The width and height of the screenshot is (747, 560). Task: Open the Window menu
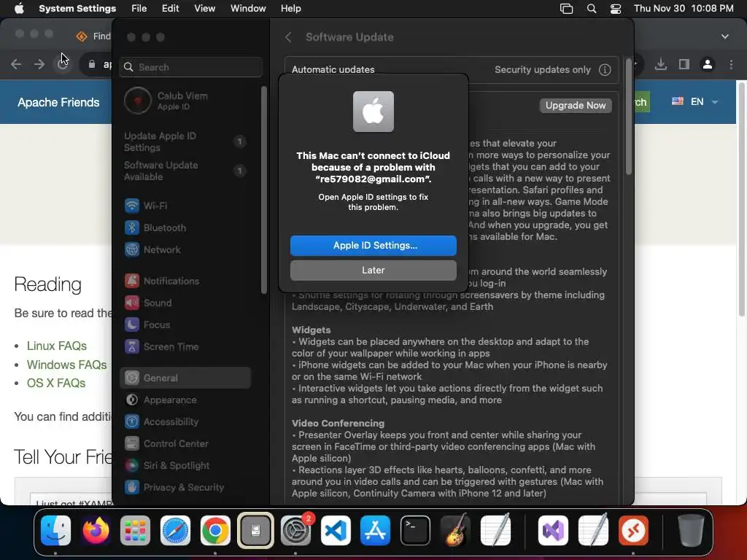pos(248,9)
